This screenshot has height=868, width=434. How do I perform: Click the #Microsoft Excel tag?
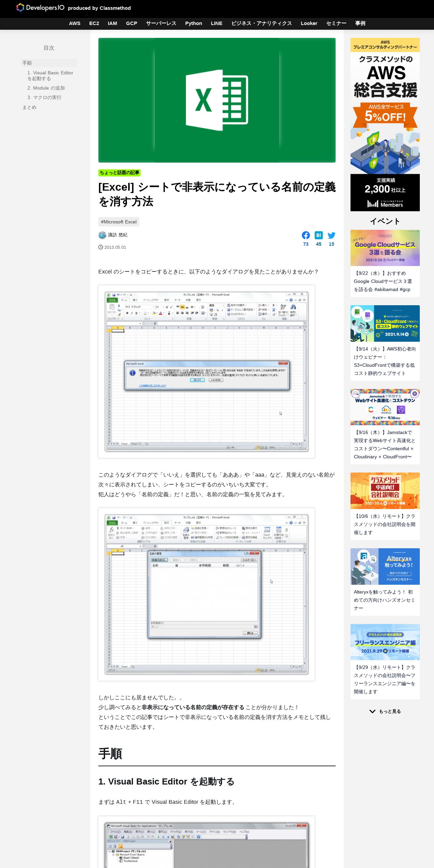119,222
